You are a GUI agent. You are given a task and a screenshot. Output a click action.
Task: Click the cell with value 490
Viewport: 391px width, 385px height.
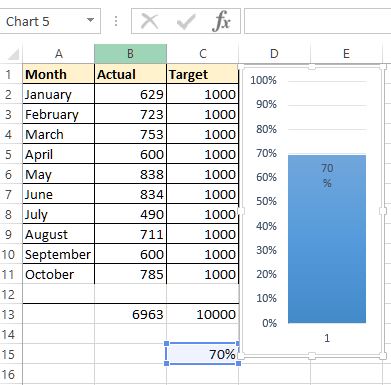130,214
